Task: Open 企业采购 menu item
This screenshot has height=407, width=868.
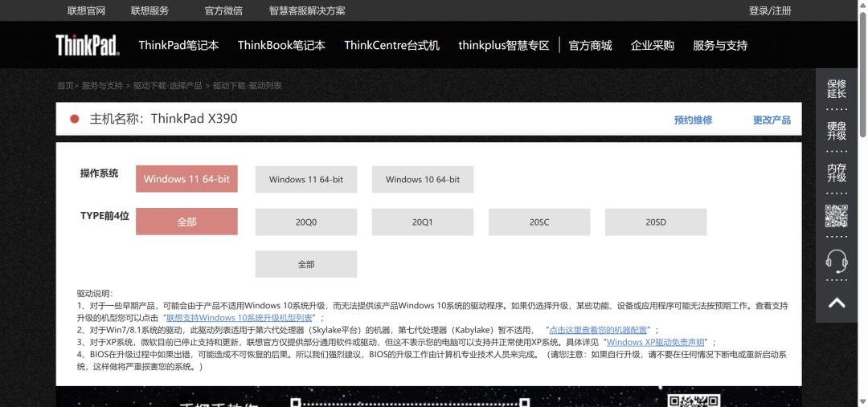Action: click(652, 45)
